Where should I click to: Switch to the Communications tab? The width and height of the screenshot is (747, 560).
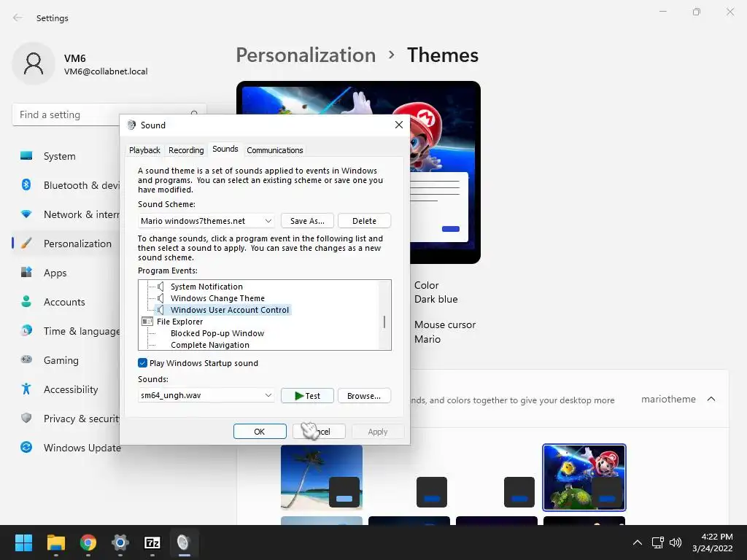(275, 150)
